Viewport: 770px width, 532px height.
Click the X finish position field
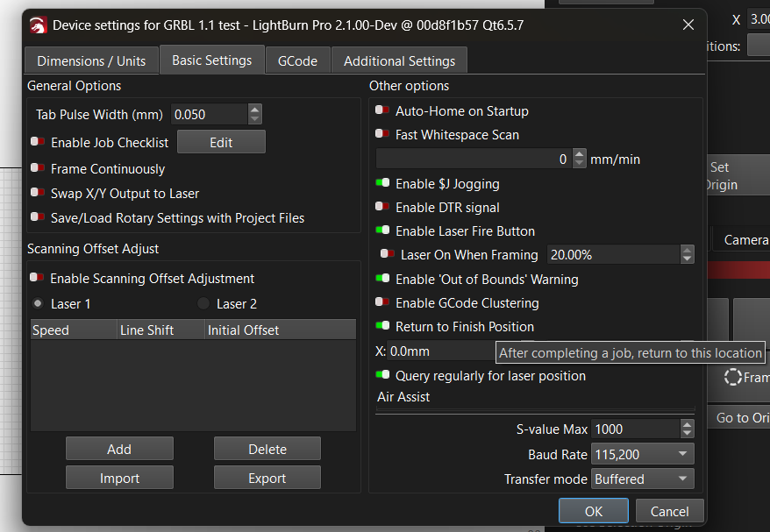pos(441,351)
